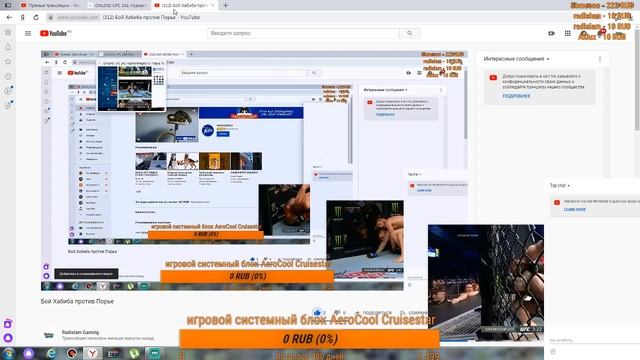Open Yandex Browser from the taskbar
Viewport: 640px width, 360px height.
(93, 353)
